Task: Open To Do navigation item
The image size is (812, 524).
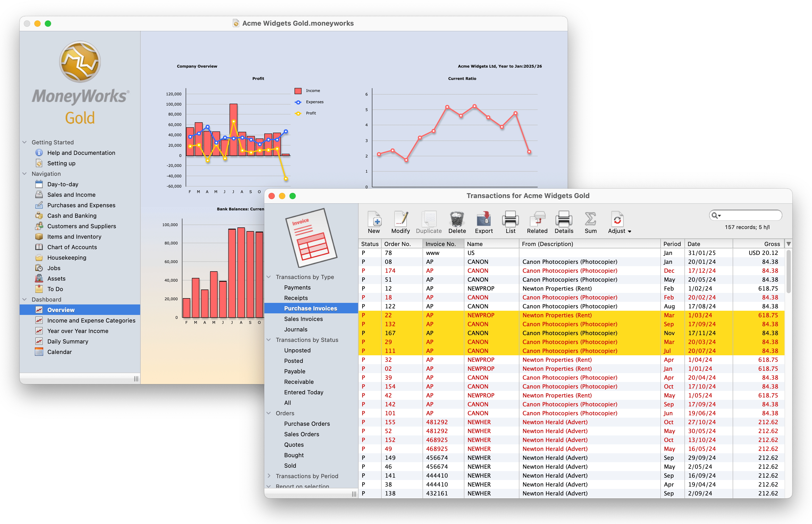Action: pos(55,289)
